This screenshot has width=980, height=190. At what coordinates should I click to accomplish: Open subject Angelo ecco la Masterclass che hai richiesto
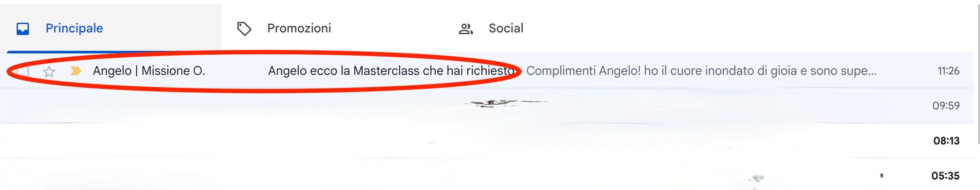coord(391,71)
